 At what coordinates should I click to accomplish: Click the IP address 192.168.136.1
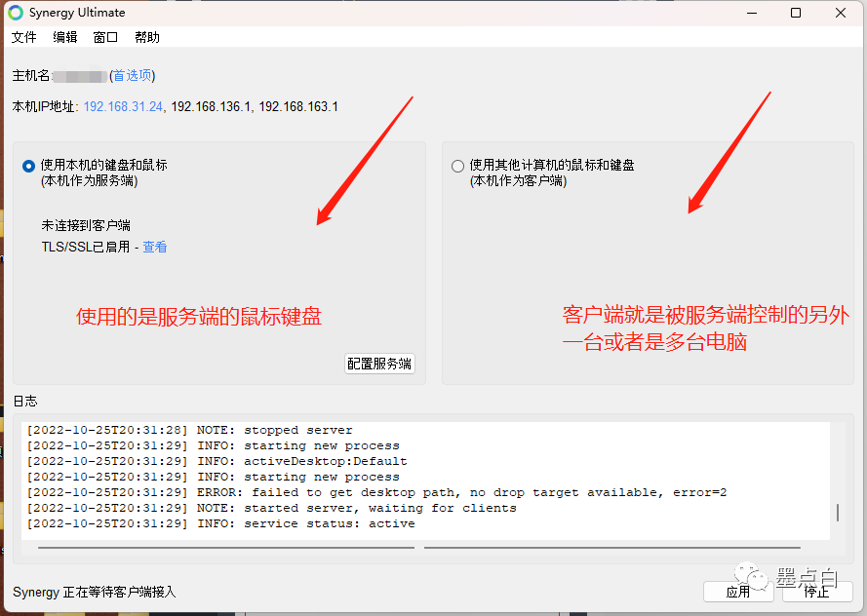coord(210,106)
